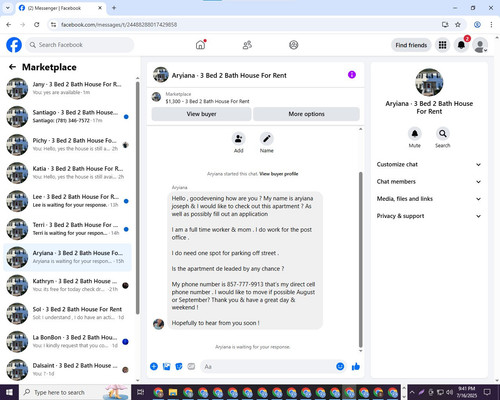Screen dimensions: 500x400
Task: Open Jany's house rent conversation
Action: pyautogui.click(x=67, y=88)
